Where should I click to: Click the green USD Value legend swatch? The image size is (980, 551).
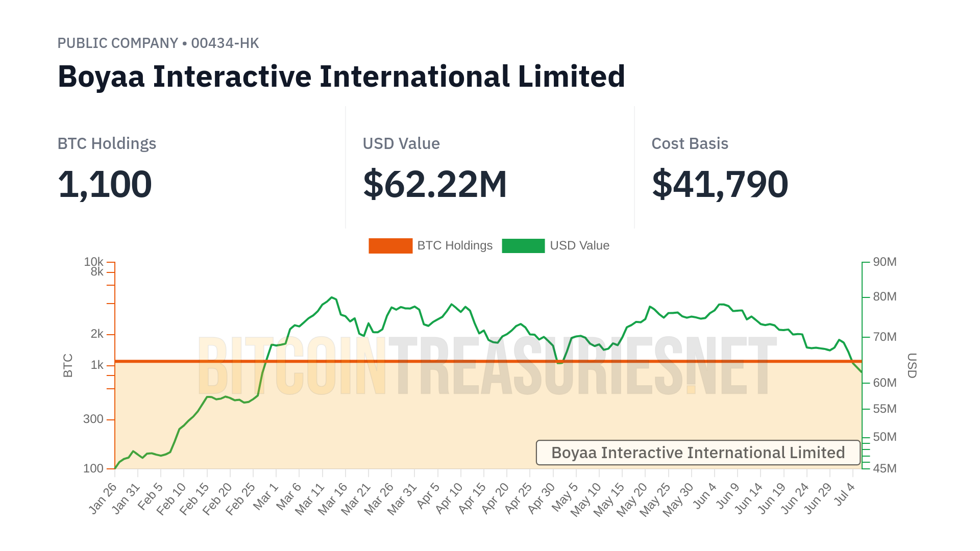[523, 246]
